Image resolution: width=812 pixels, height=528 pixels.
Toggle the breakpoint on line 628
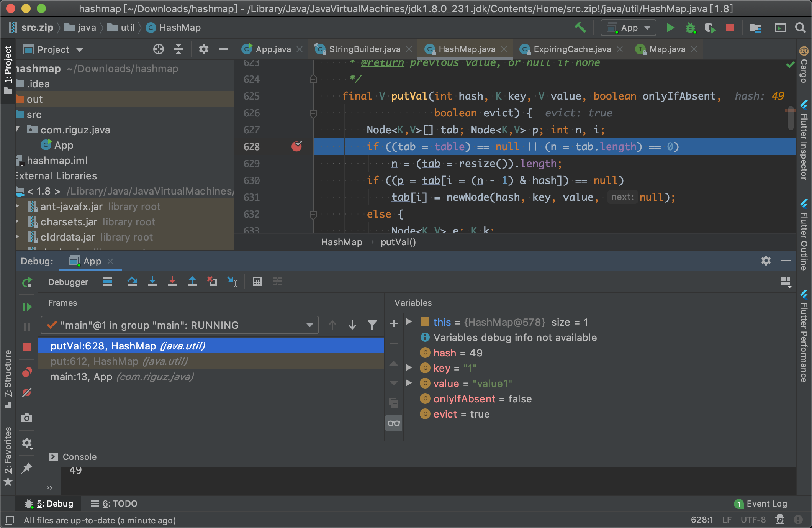(x=296, y=146)
